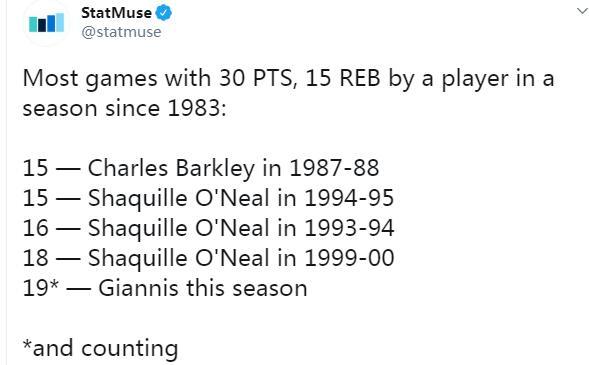
Task: Select the Shaquille O'Neal 1994-95 line
Action: click(x=208, y=198)
